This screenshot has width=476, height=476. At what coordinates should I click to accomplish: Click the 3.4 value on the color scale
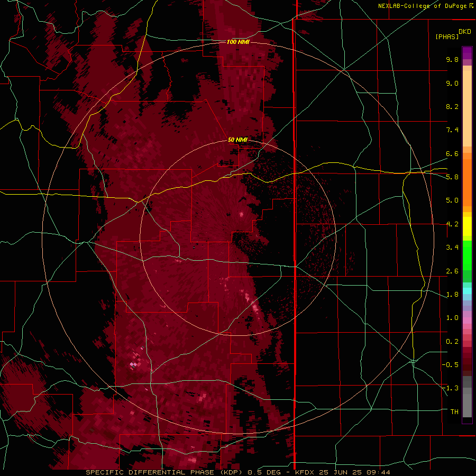[452, 248]
